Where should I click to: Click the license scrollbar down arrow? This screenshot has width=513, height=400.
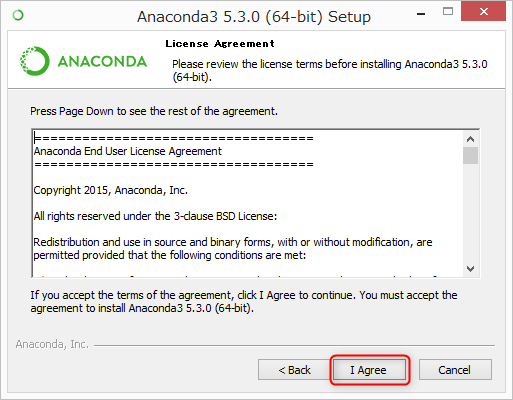click(x=470, y=269)
